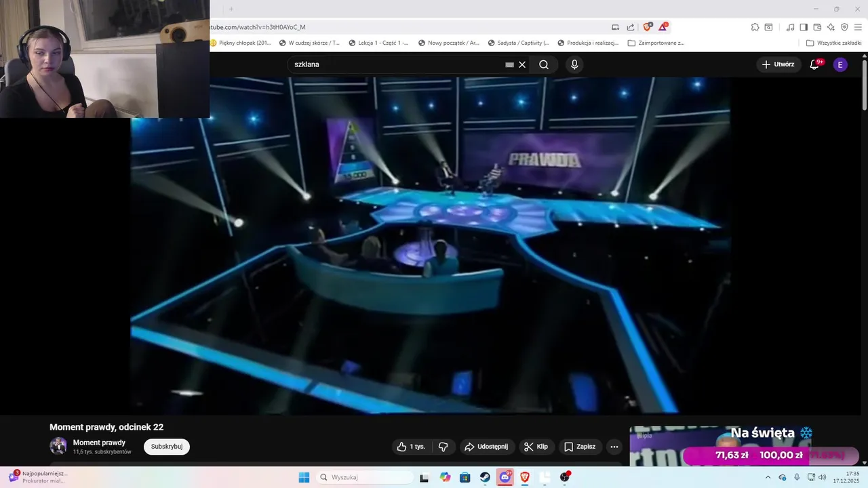The height and width of the screenshot is (488, 868).
Task: Open the browser extensions puzzle icon
Action: click(755, 27)
